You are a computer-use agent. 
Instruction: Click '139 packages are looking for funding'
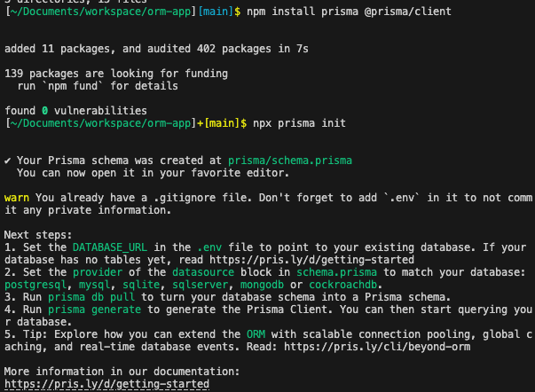click(116, 74)
